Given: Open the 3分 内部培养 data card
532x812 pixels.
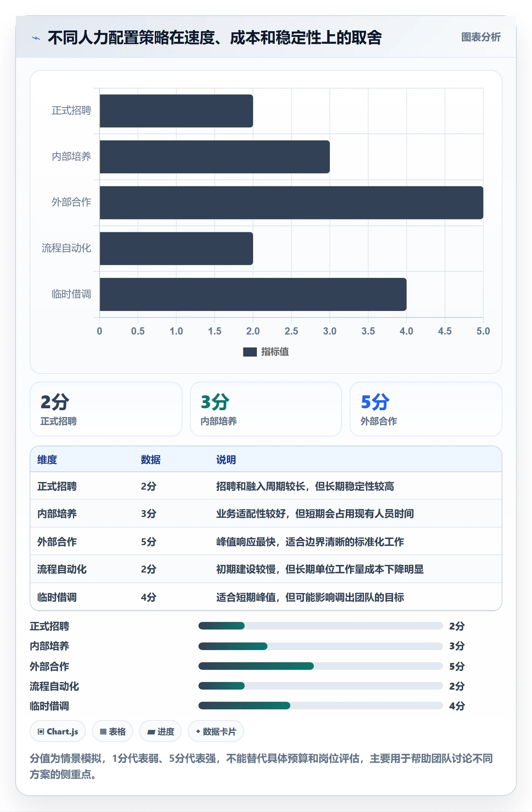Looking at the screenshot, I should point(266,409).
